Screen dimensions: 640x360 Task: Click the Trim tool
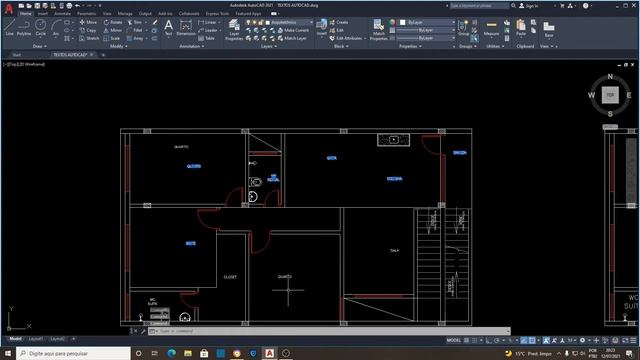[134, 22]
